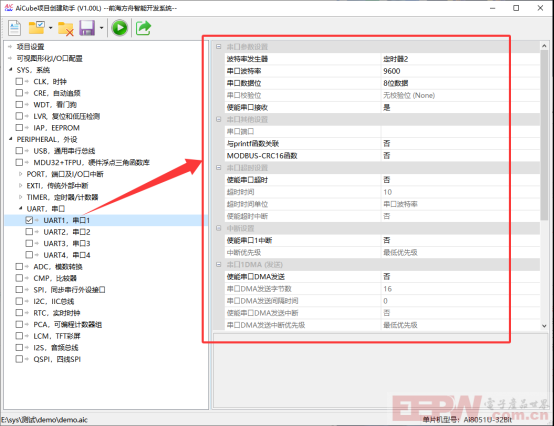This screenshot has height=426, width=554.
Task: Open dropdown arrow beside open-folder icon
Action: (x=51, y=28)
